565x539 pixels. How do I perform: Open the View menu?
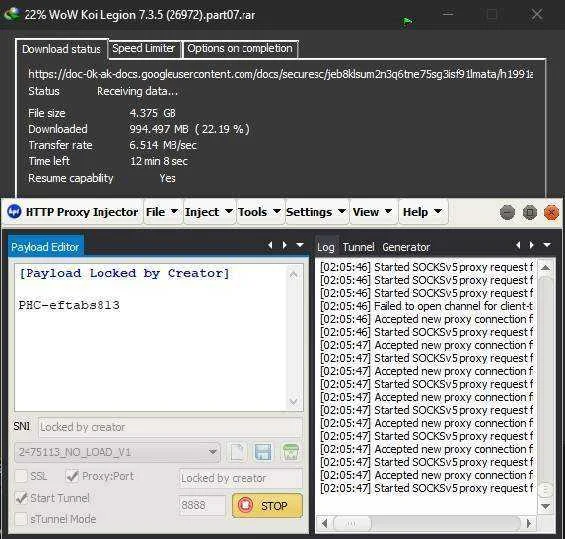tap(372, 212)
